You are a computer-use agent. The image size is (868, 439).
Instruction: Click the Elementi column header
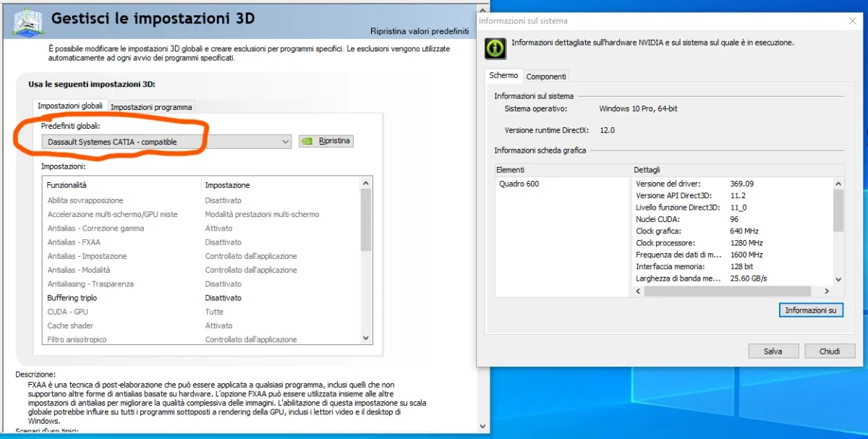[563, 169]
